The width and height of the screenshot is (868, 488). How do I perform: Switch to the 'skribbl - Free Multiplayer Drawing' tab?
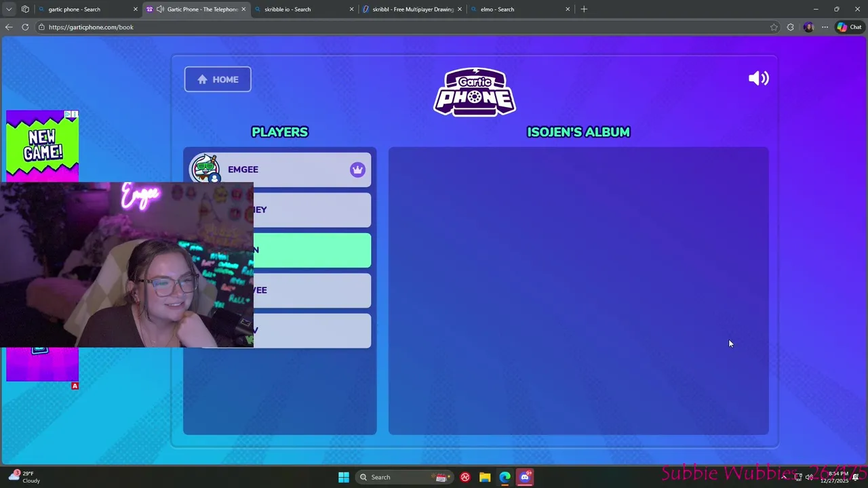pyautogui.click(x=413, y=9)
